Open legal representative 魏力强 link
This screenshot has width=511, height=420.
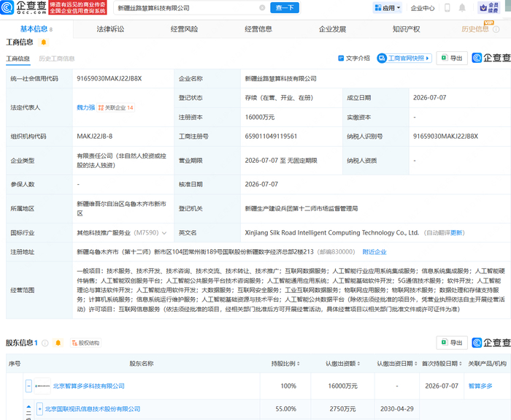click(x=85, y=107)
